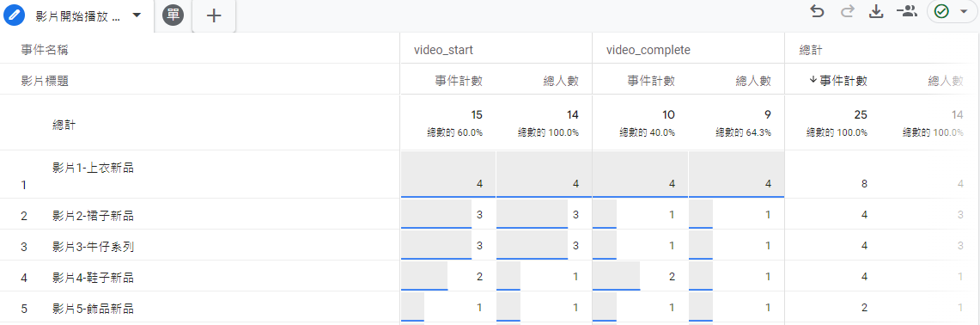Screen dimensions: 980x325
Task: Click the 影片標題 dimension header
Action: (45, 80)
